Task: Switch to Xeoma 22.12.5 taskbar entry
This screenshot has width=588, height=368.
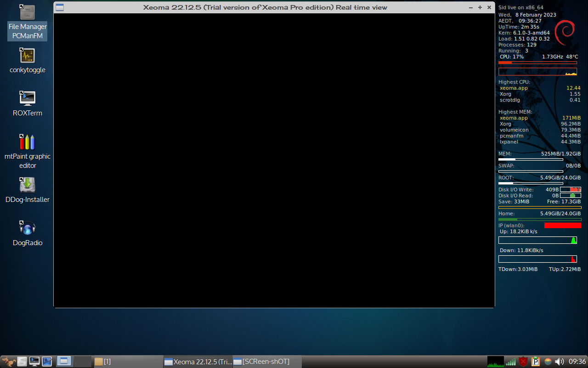Action: [198, 362]
